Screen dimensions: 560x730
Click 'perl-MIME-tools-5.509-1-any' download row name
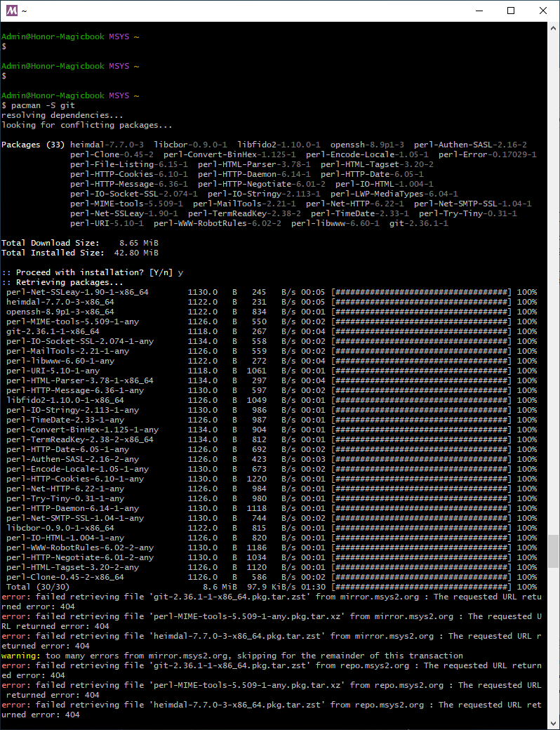coord(72,321)
